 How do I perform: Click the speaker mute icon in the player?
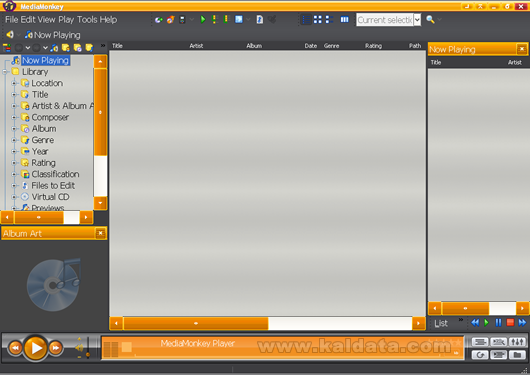coord(79,347)
